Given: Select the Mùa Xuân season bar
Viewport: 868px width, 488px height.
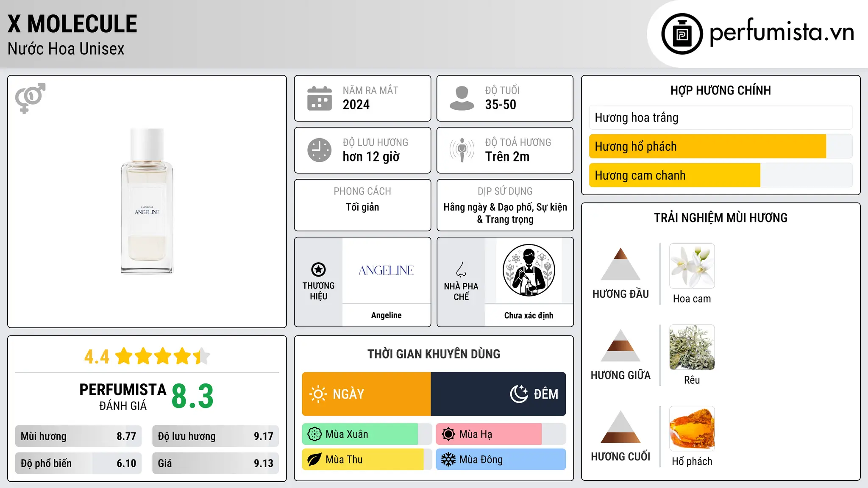Looking at the screenshot, I should [367, 434].
